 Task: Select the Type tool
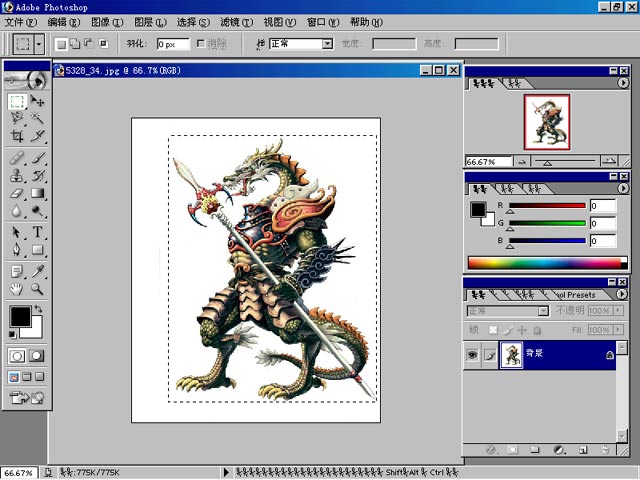38,232
